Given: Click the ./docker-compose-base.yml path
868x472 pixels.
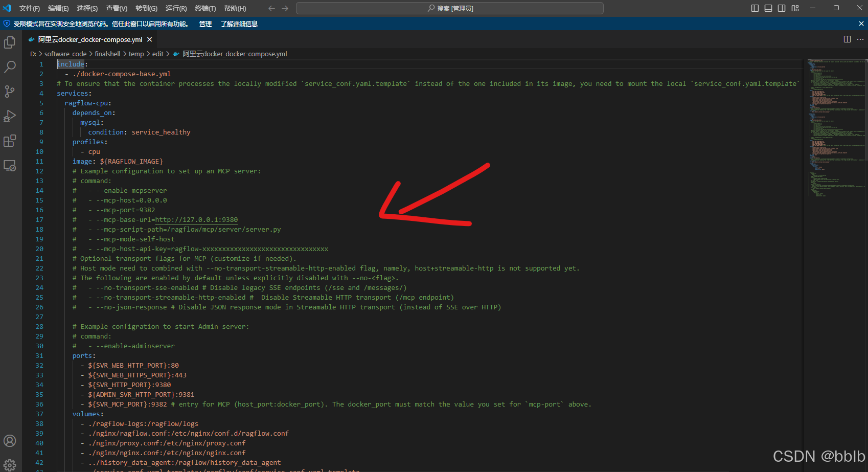Looking at the screenshot, I should [x=122, y=74].
